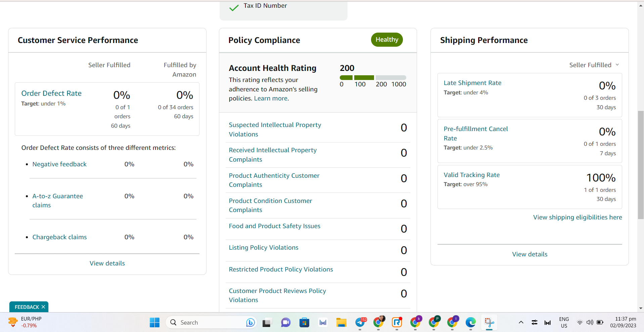Screen dimensions: 644x332
Task: Open volume control in system tray
Action: (x=590, y=323)
